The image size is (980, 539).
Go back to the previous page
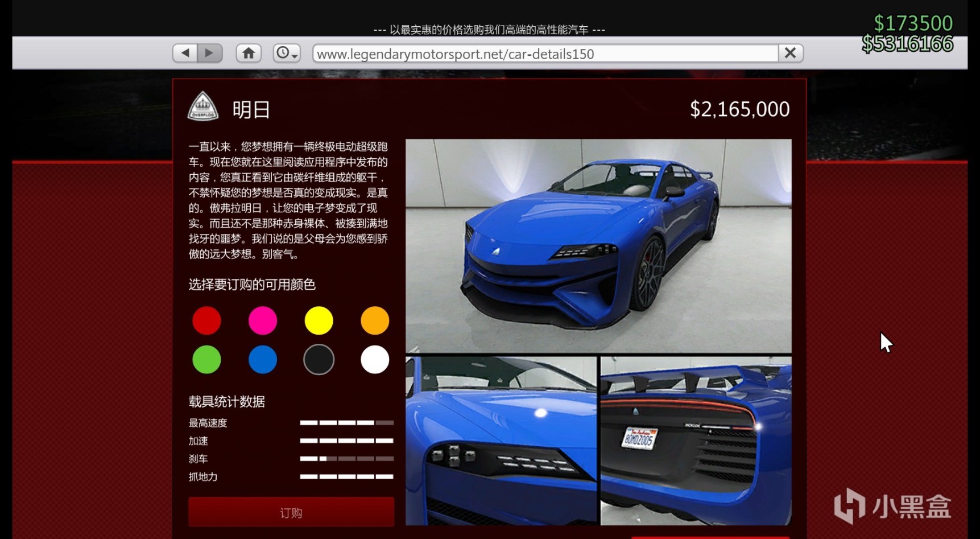tap(185, 53)
